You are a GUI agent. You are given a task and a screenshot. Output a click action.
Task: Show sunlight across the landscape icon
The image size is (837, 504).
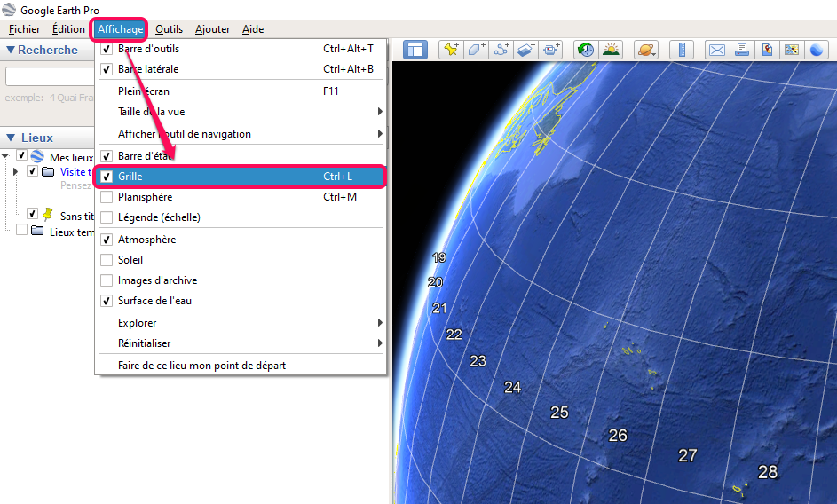611,50
